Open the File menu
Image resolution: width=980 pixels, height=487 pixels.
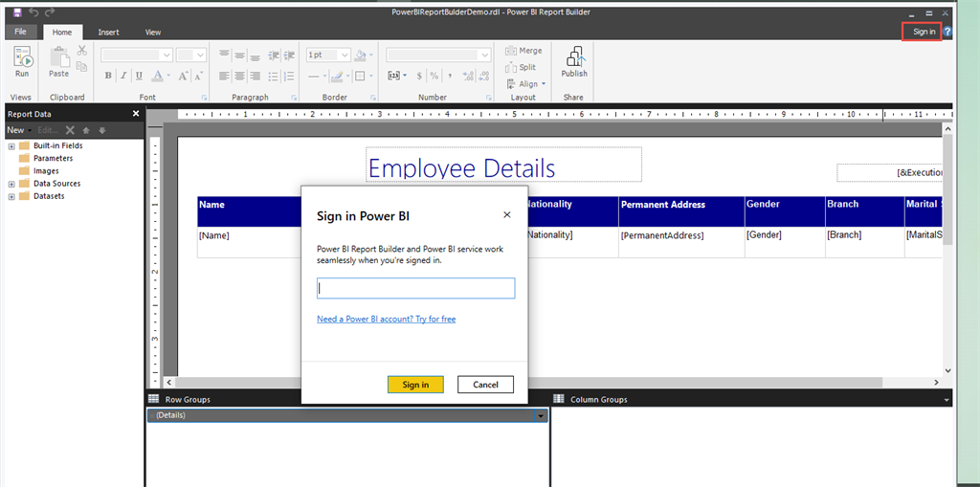(21, 32)
